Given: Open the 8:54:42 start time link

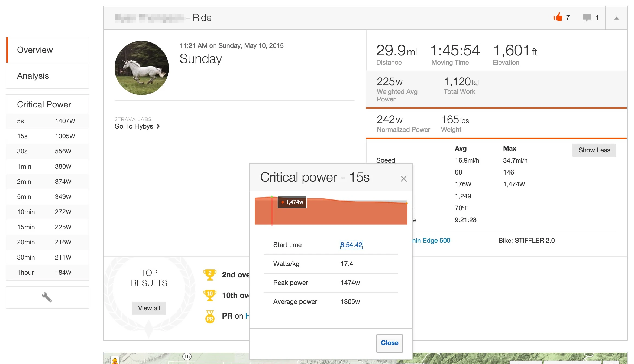Looking at the screenshot, I should coord(351,245).
